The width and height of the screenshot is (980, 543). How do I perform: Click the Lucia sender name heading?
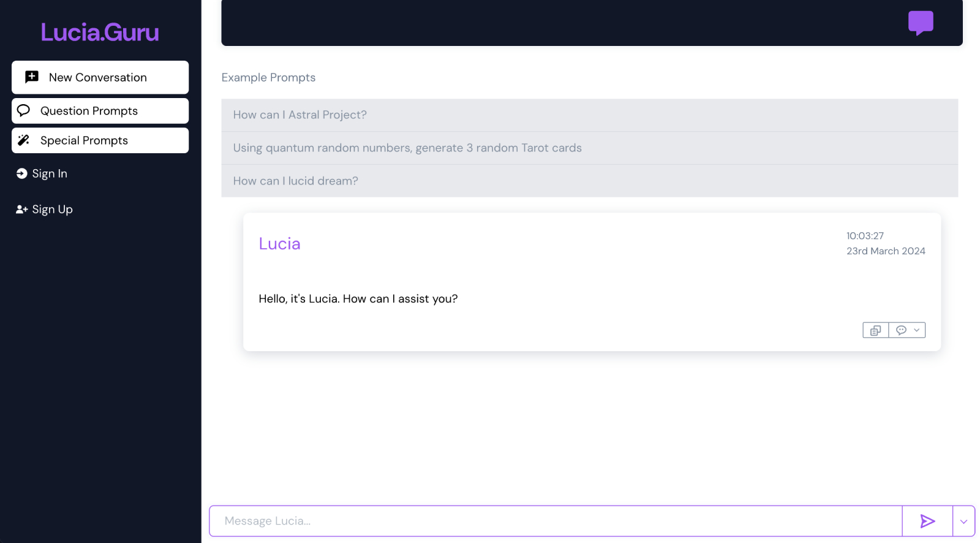click(x=279, y=243)
